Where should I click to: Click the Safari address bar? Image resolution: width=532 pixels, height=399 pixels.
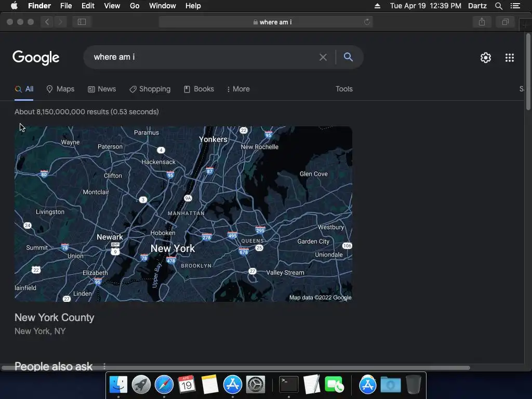coord(265,22)
